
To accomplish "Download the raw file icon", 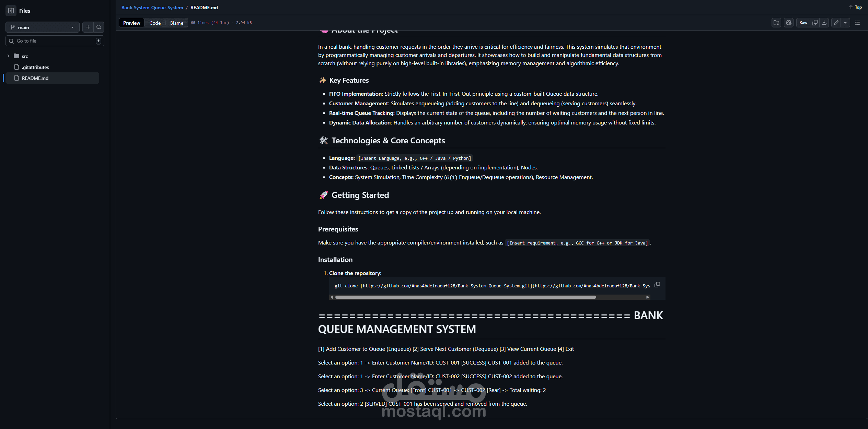I will point(824,23).
